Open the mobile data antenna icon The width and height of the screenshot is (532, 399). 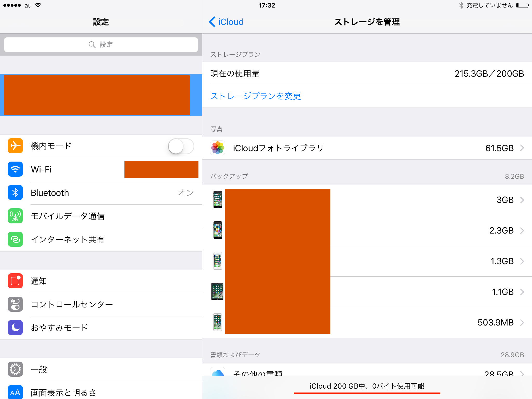[15, 216]
